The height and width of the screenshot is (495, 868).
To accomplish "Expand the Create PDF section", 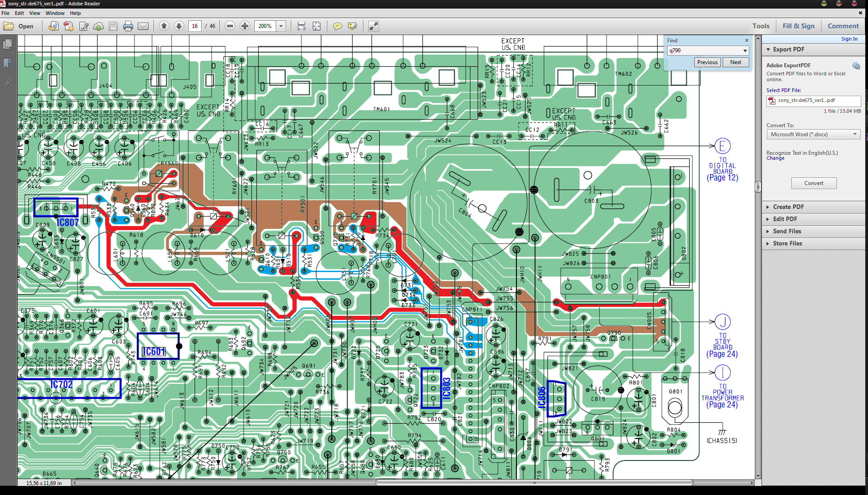I will [x=788, y=207].
